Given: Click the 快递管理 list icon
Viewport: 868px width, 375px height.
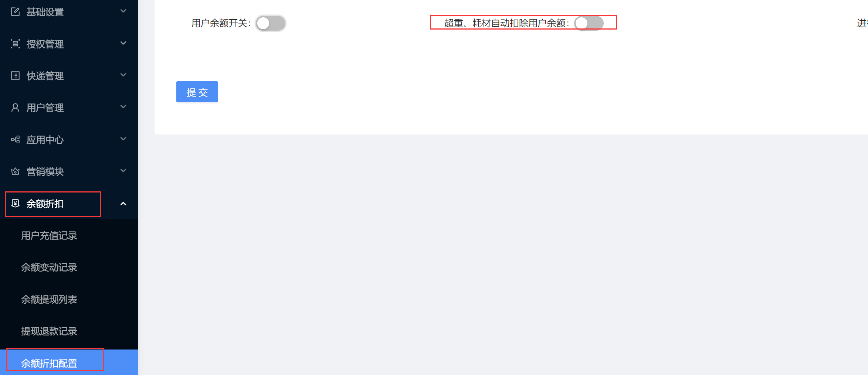Looking at the screenshot, I should click(15, 76).
